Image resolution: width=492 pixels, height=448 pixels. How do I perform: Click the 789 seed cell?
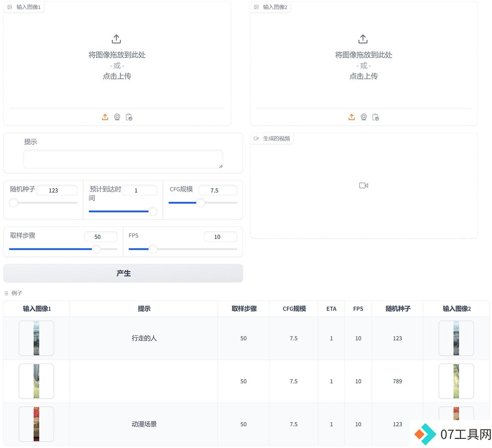[397, 381]
